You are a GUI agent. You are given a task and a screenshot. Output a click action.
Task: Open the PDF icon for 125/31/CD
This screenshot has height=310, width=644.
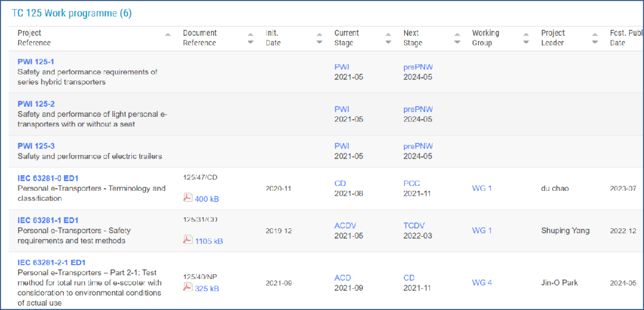click(x=187, y=240)
